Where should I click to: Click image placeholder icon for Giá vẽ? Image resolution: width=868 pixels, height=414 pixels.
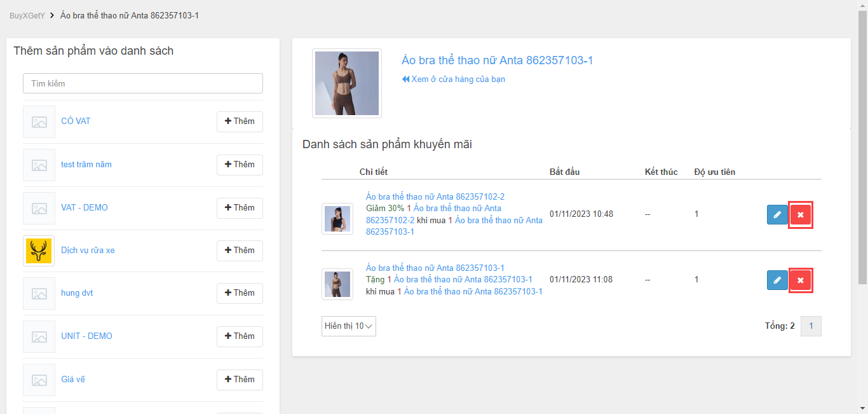[x=39, y=380]
